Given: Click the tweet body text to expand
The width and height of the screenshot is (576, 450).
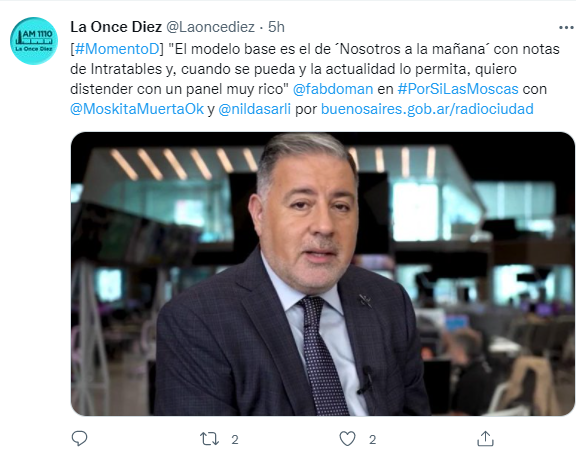Looking at the screenshot, I should pos(315,79).
